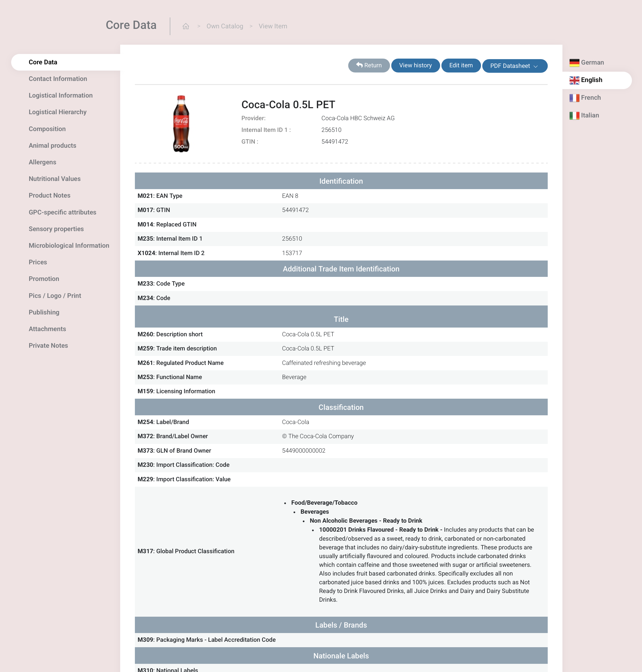The image size is (642, 672).
Task: Open the Allergens sidebar section
Action: pyautogui.click(x=43, y=162)
